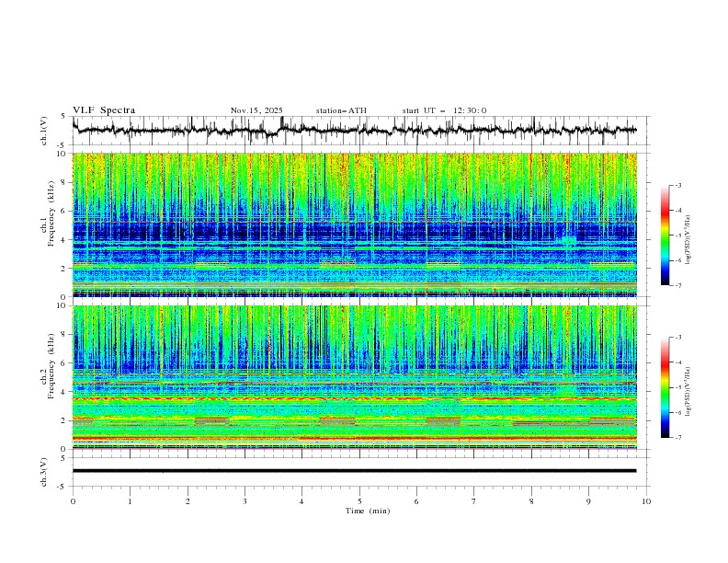Click the '4' kHz tick on ch.2 spectrogram axis
This screenshot has height=563, width=728.
[x=64, y=392]
